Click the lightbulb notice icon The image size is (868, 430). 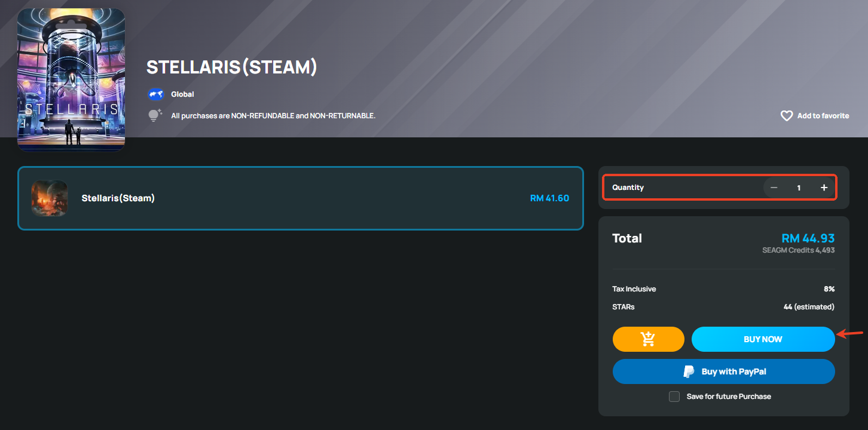(155, 116)
